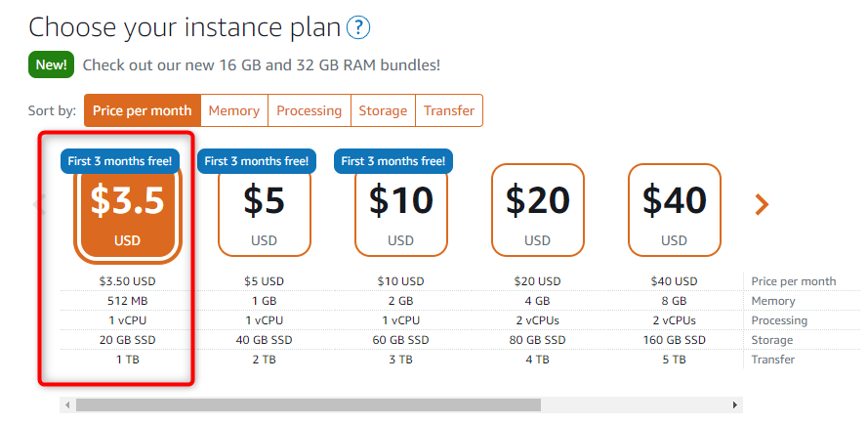Click the right chevron for more plans

coord(762,204)
